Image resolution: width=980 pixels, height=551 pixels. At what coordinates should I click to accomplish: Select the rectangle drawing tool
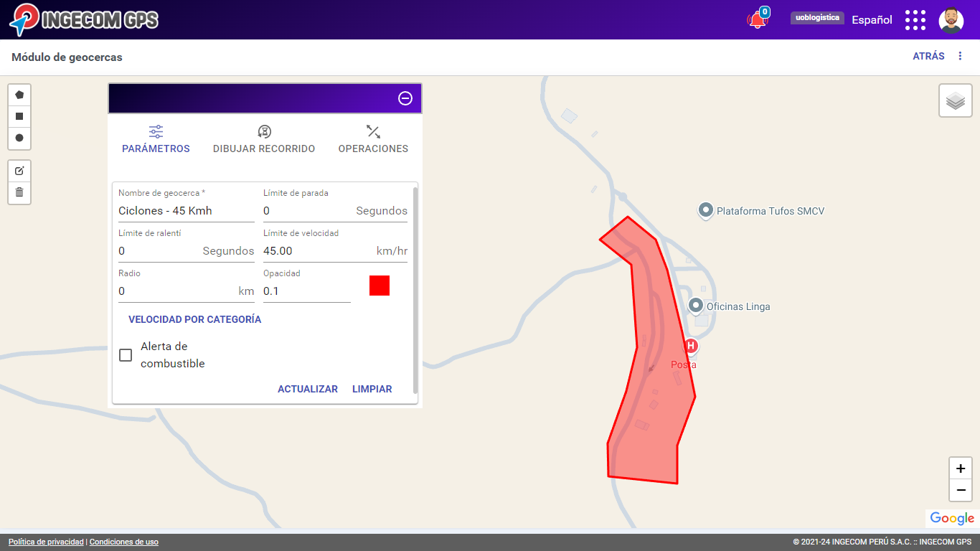tap(19, 116)
